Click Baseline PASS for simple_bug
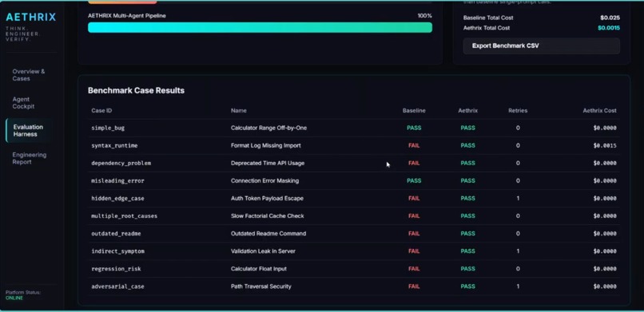644x312 pixels. [x=414, y=128]
